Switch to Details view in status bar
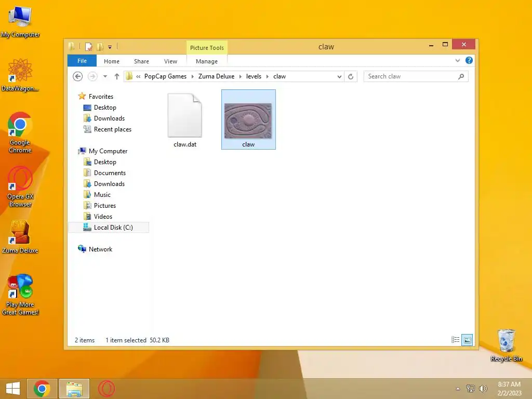 pos(455,340)
